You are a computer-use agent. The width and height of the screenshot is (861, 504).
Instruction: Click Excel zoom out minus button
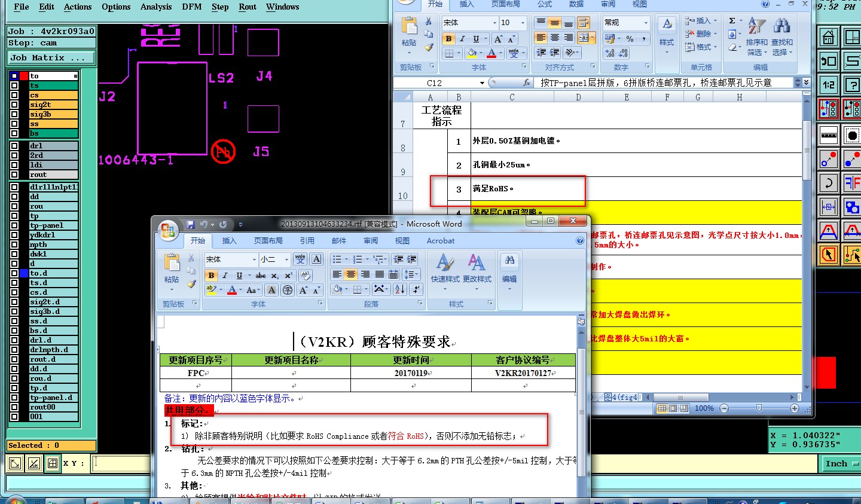[724, 408]
